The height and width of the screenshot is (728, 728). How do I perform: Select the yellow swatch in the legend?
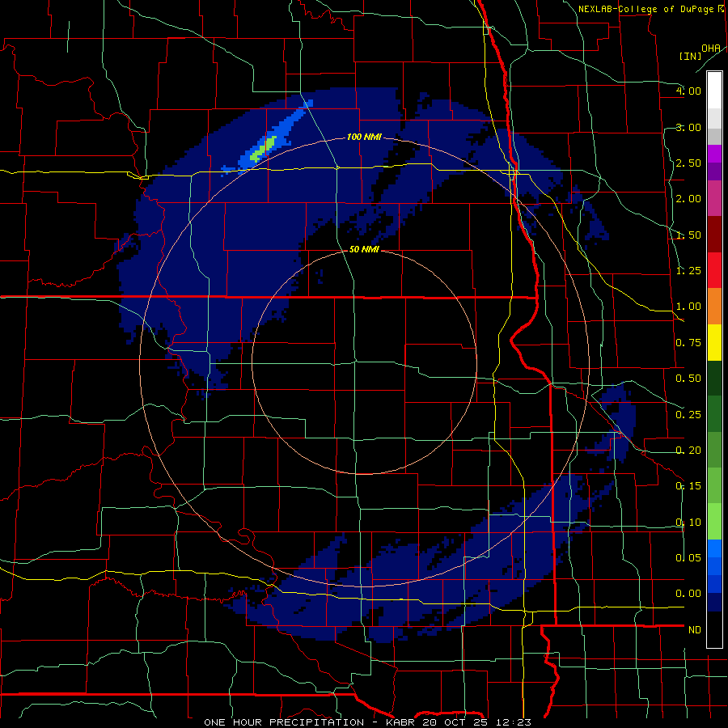tap(714, 343)
